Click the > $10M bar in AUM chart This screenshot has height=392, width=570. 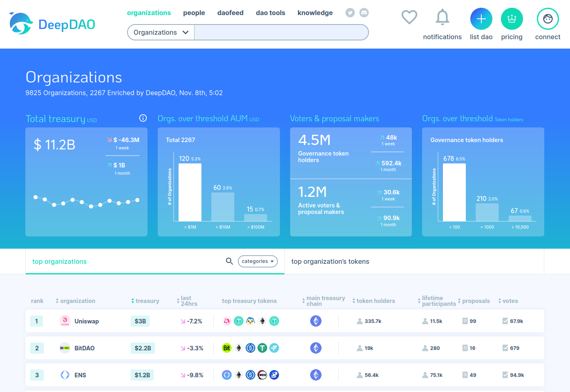pos(223,207)
